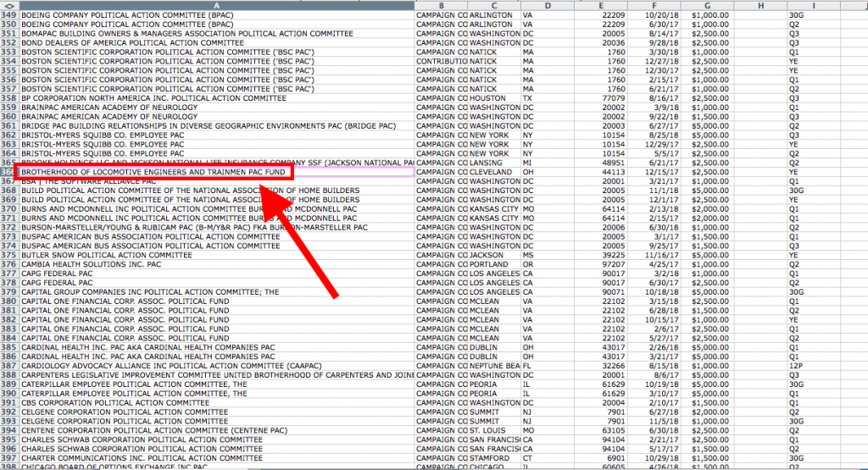Click the CONTRIBUTIO cell in column B
Image resolution: width=868 pixels, height=470 pixels.
click(x=441, y=61)
